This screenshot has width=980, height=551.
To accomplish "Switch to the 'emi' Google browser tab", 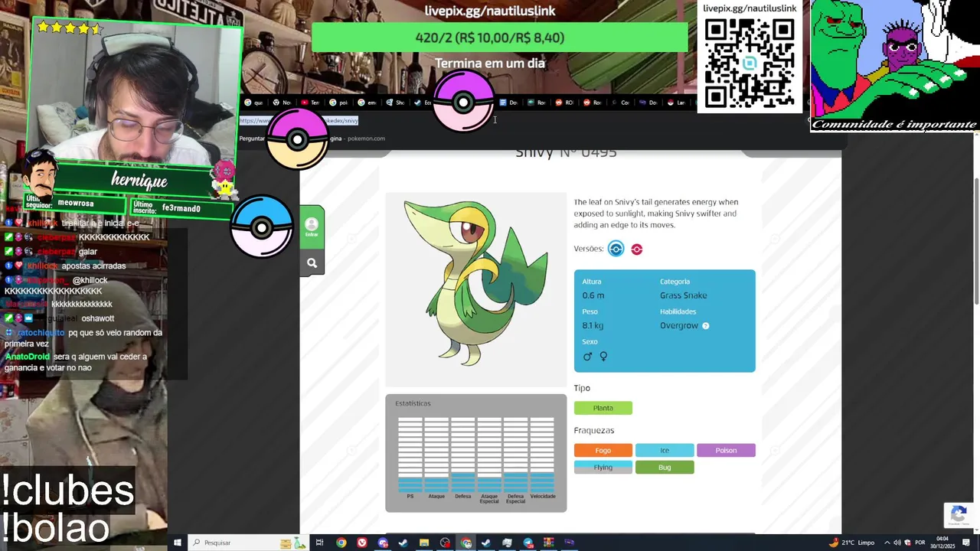I will point(368,103).
